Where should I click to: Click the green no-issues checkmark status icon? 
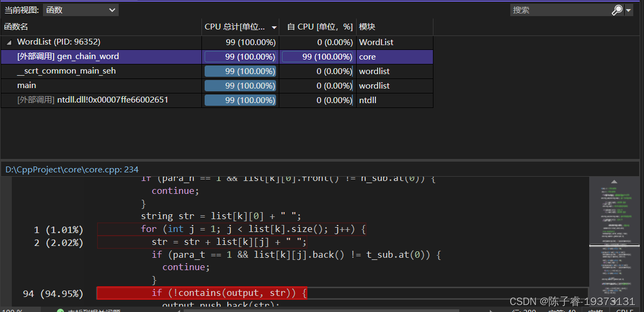(x=60, y=310)
